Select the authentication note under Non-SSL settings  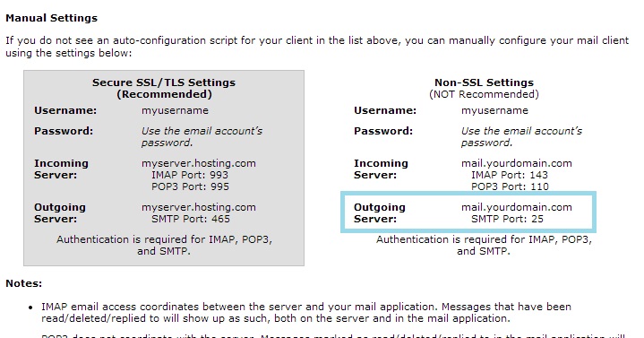(x=484, y=245)
